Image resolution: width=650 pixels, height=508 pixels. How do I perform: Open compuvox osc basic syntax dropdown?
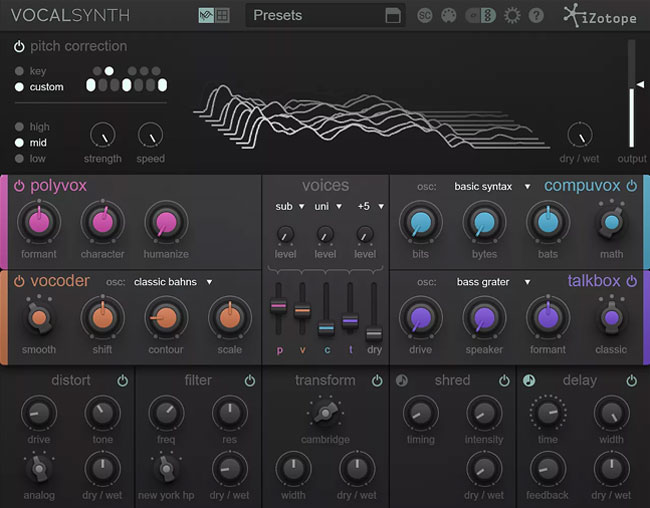[x=492, y=187]
